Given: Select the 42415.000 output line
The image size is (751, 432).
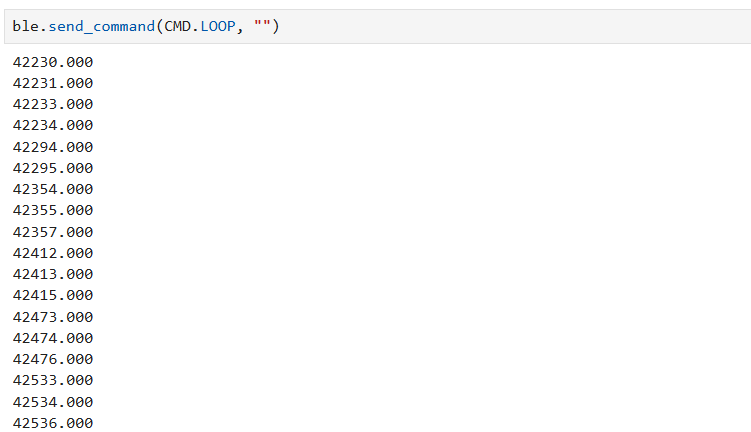Looking at the screenshot, I should pyautogui.click(x=53, y=296).
